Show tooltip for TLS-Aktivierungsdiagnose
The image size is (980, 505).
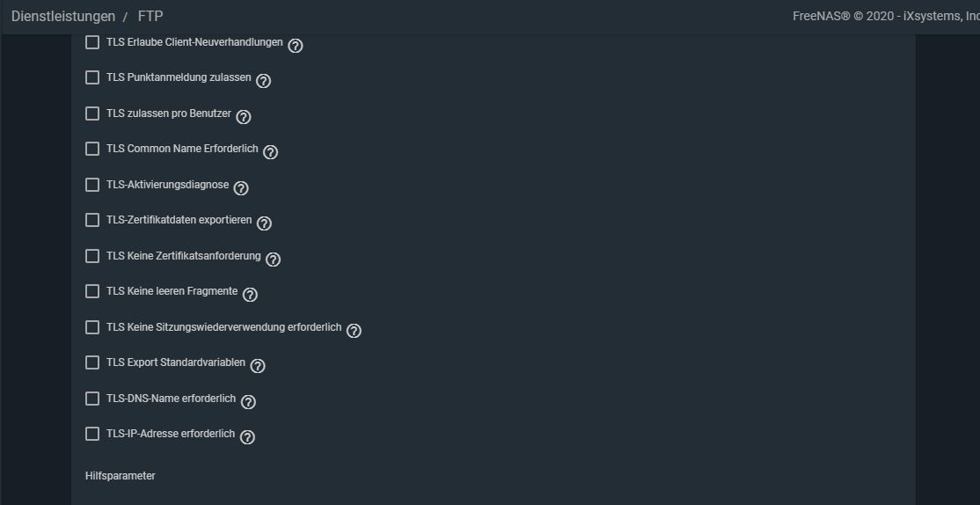(241, 188)
